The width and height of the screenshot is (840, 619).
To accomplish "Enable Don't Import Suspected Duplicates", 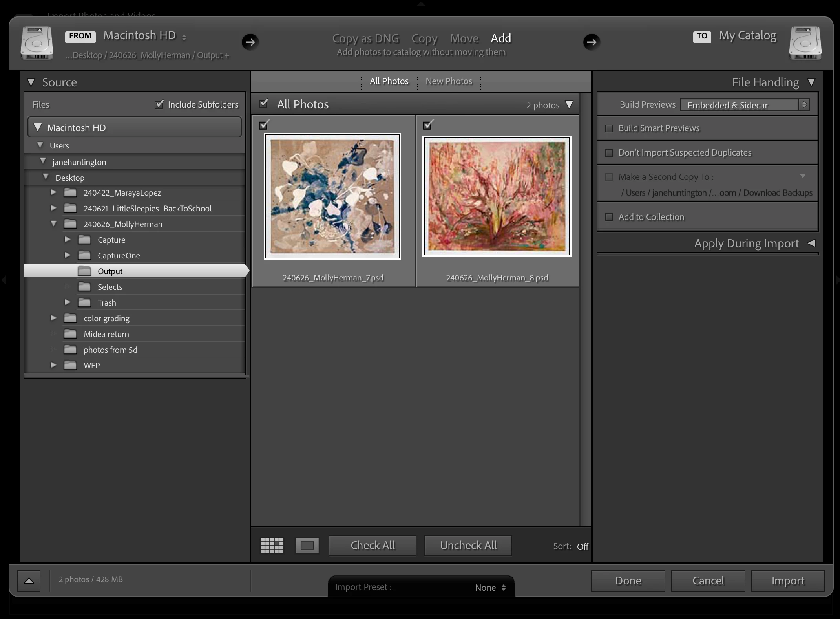I will click(609, 153).
